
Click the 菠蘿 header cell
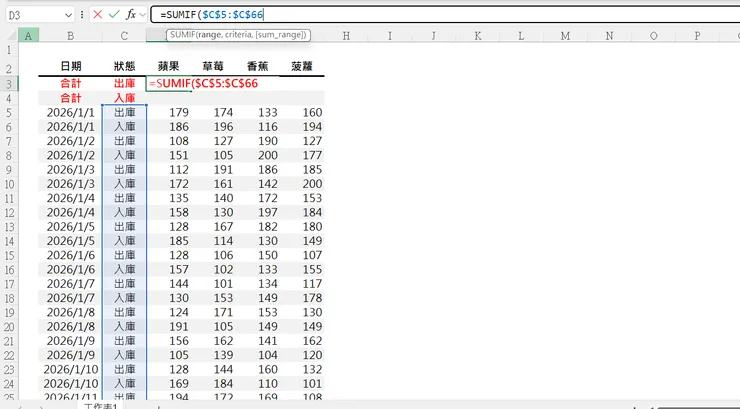click(x=302, y=67)
